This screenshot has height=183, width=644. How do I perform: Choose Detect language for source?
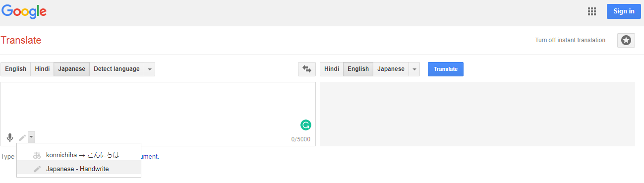[x=117, y=69]
